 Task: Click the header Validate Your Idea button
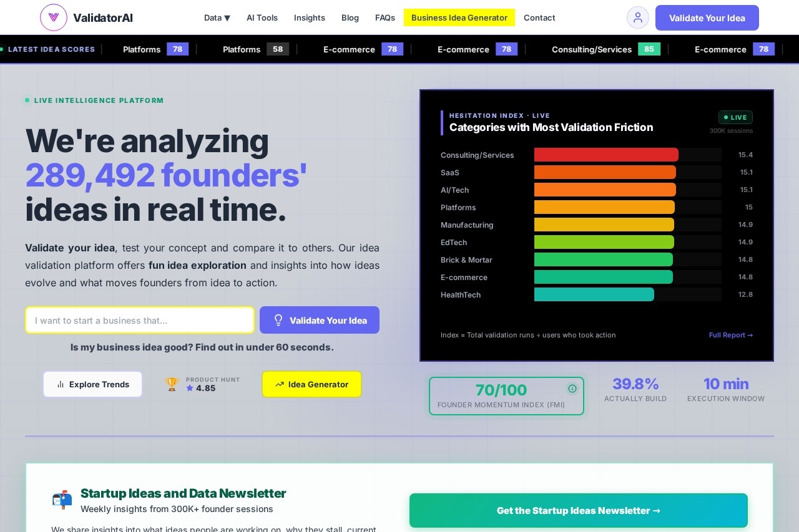point(707,17)
